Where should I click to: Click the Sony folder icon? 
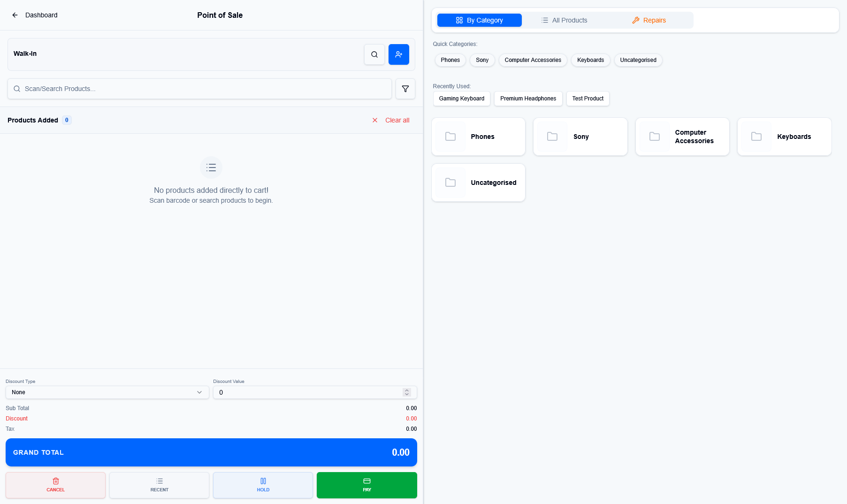click(x=552, y=137)
